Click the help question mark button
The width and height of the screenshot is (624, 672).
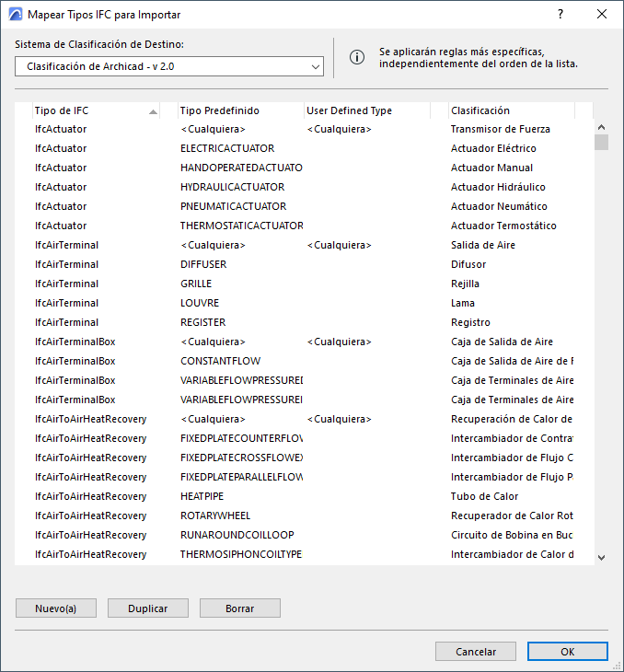(560, 14)
